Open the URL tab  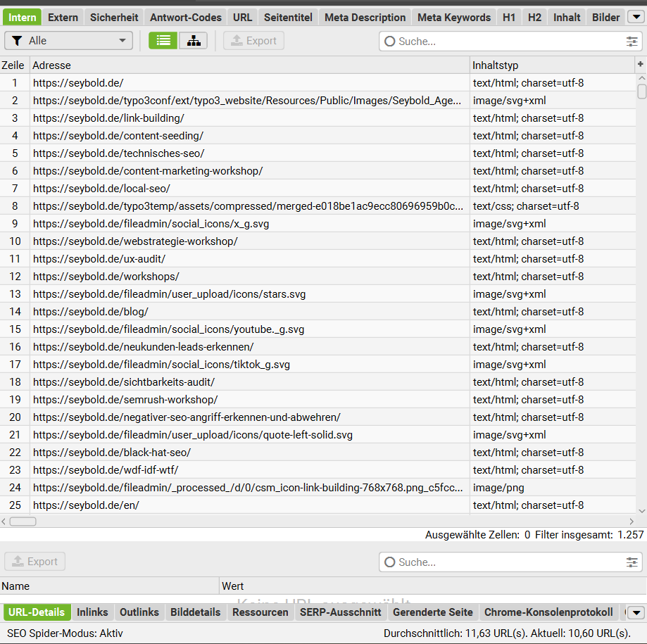[242, 18]
